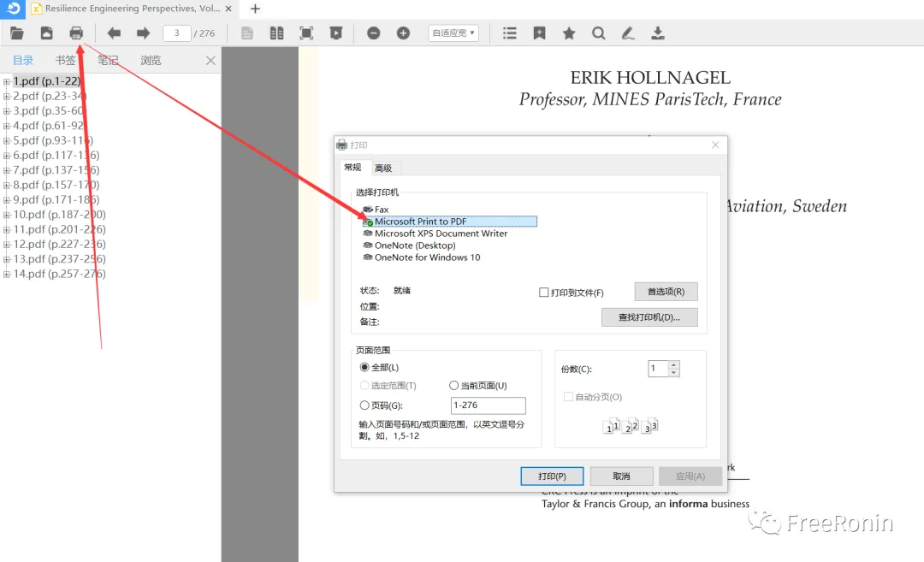Enable the 打印到文件(F) checkbox

pos(544,293)
